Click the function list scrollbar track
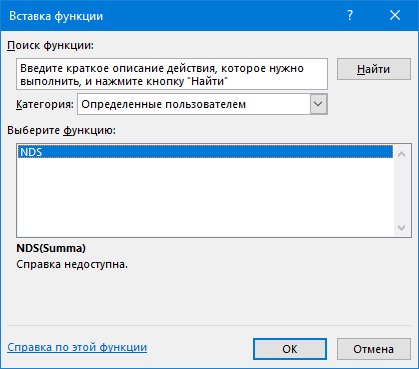This screenshot has width=419, height=369. [402, 191]
